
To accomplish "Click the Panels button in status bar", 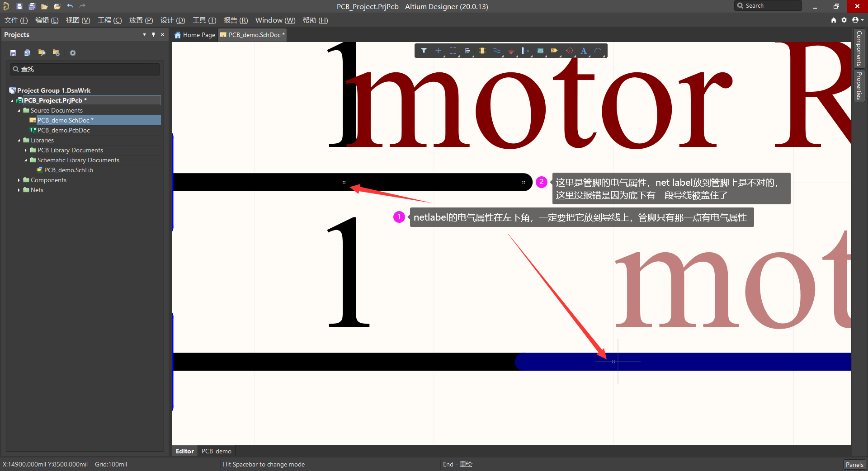I will 854,464.
